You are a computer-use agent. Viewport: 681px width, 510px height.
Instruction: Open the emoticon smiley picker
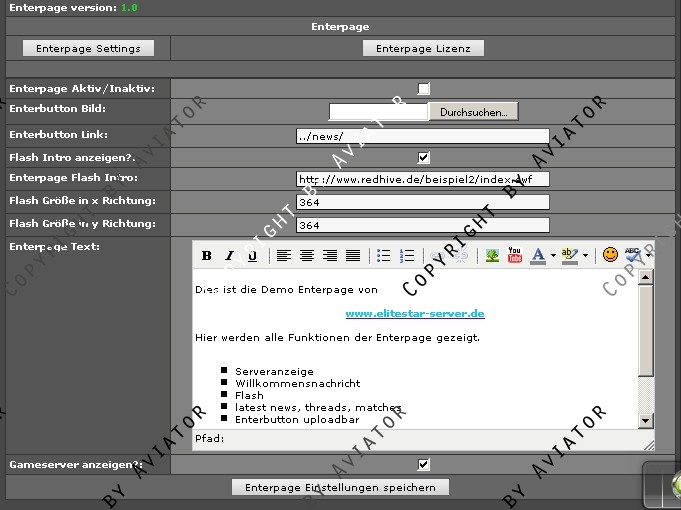pyautogui.click(x=610, y=256)
